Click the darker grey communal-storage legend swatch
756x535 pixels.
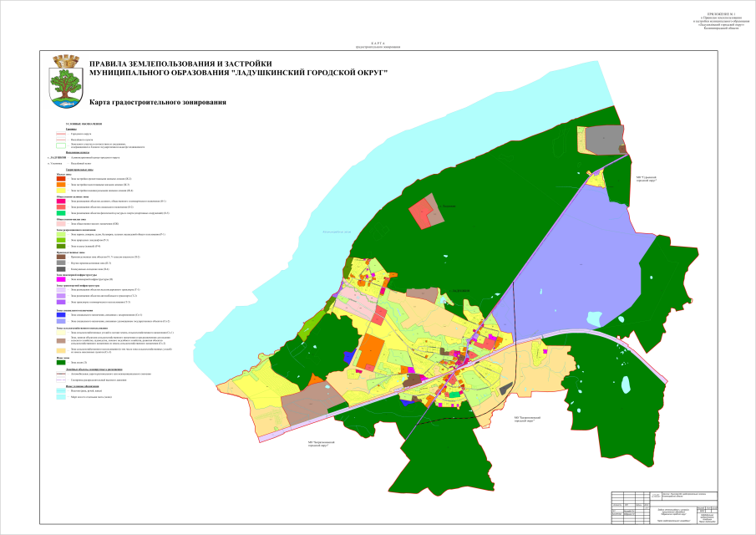(61, 269)
